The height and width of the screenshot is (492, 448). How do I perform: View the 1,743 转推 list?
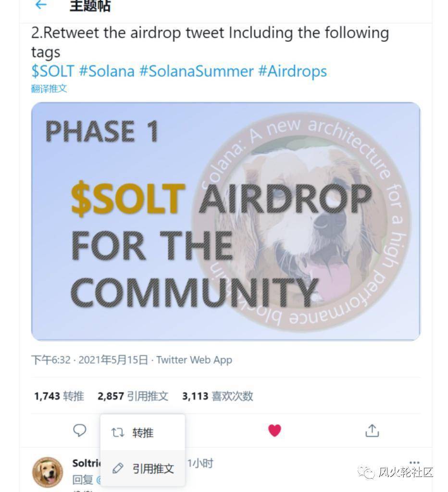coord(59,396)
